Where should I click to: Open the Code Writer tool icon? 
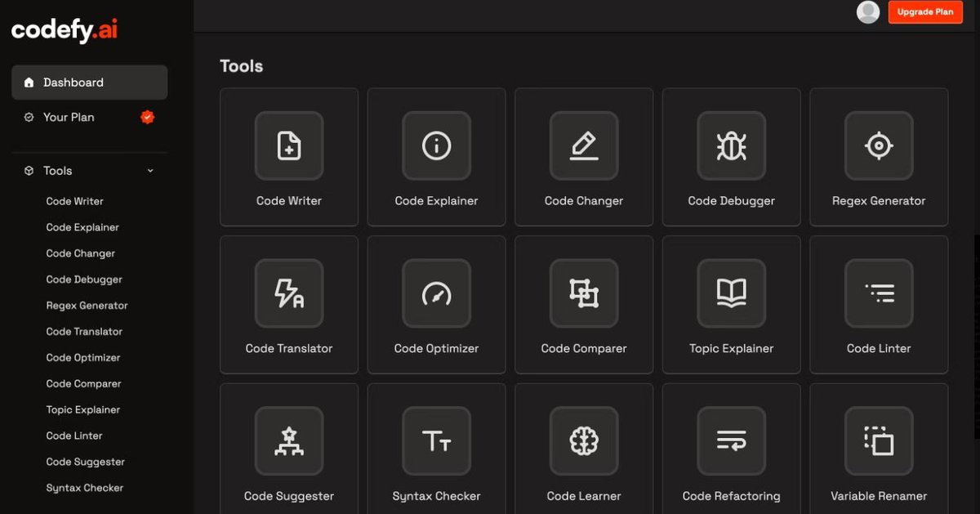point(289,146)
